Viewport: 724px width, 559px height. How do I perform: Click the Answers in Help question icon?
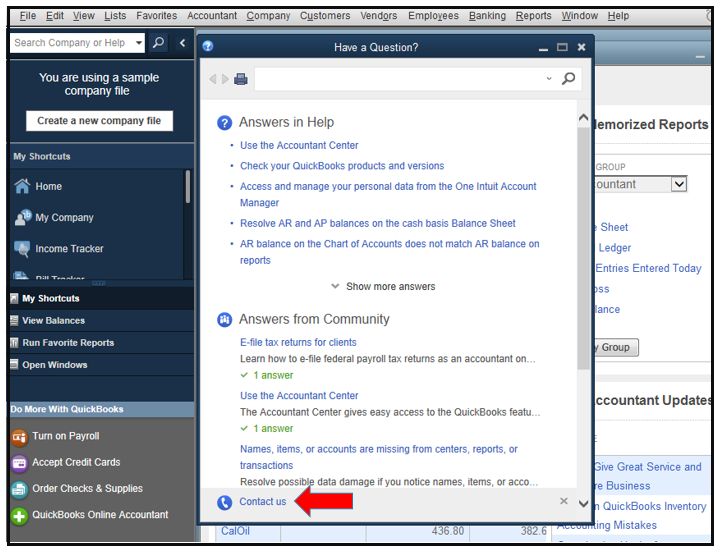[224, 123]
